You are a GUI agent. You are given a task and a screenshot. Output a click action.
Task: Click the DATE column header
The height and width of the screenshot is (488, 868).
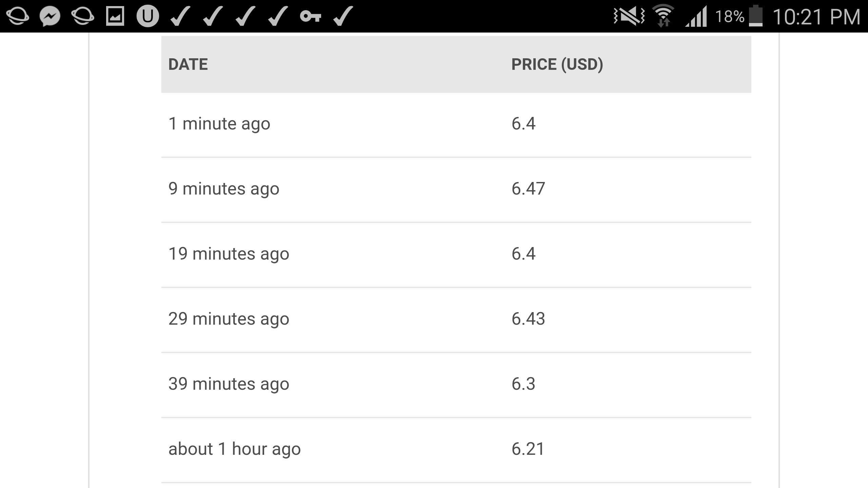[188, 64]
